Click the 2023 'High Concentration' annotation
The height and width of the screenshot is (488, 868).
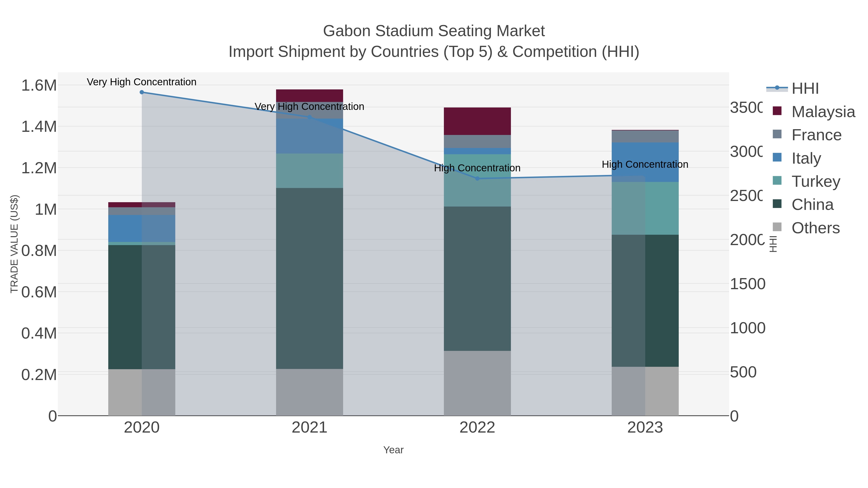(x=645, y=164)
